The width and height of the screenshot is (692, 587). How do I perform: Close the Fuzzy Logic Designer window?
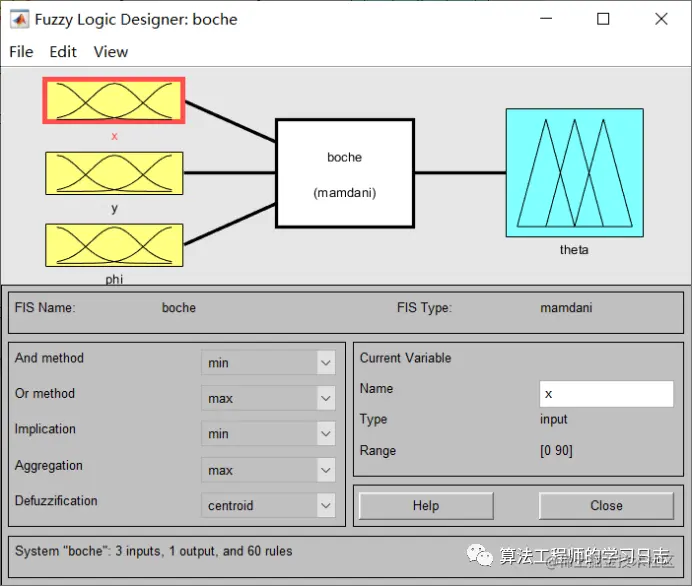click(x=661, y=19)
